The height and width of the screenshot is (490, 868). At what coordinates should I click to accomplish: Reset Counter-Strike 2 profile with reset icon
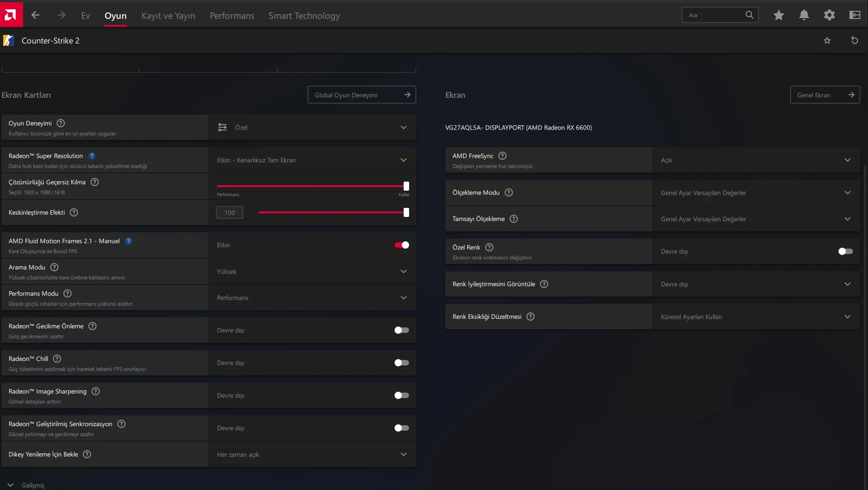coord(854,41)
